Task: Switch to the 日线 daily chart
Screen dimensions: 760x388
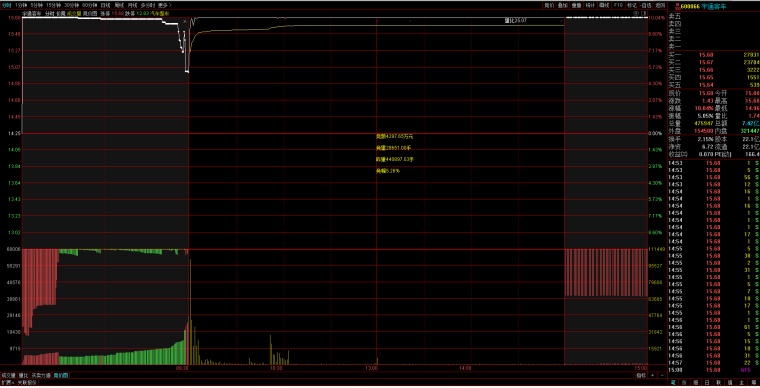Action: [105, 5]
